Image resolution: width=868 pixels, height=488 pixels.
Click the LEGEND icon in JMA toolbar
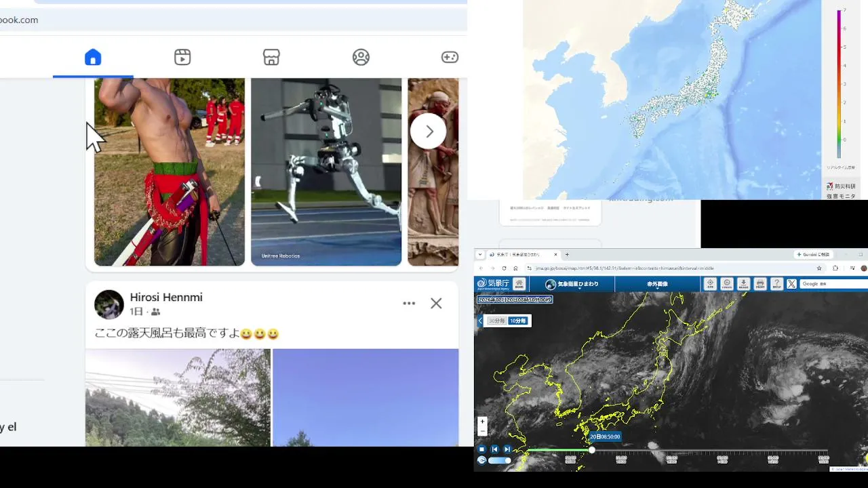click(727, 284)
